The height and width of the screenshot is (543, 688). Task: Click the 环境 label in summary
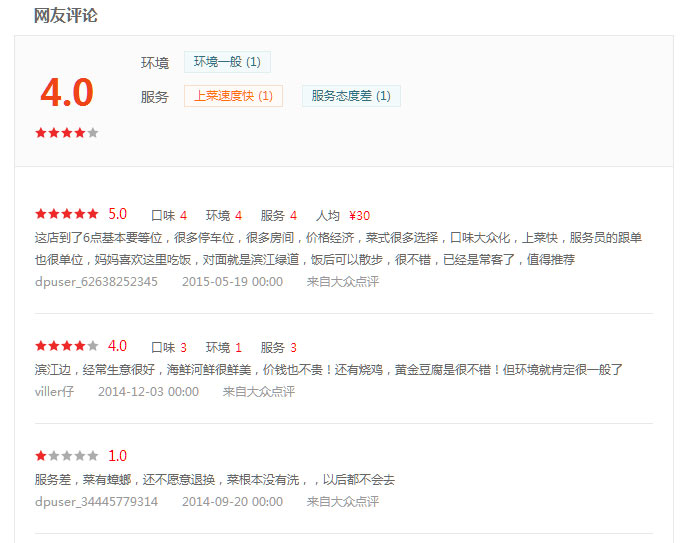pos(155,63)
